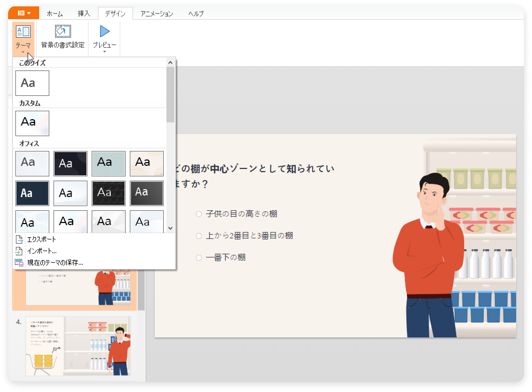Pick the black patterned theme in second row
Viewport: 532px width, 392px height.
pos(109,193)
